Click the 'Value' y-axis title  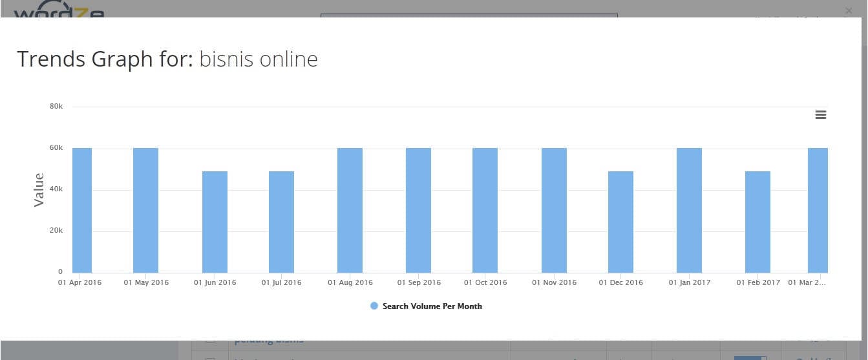[x=39, y=189]
